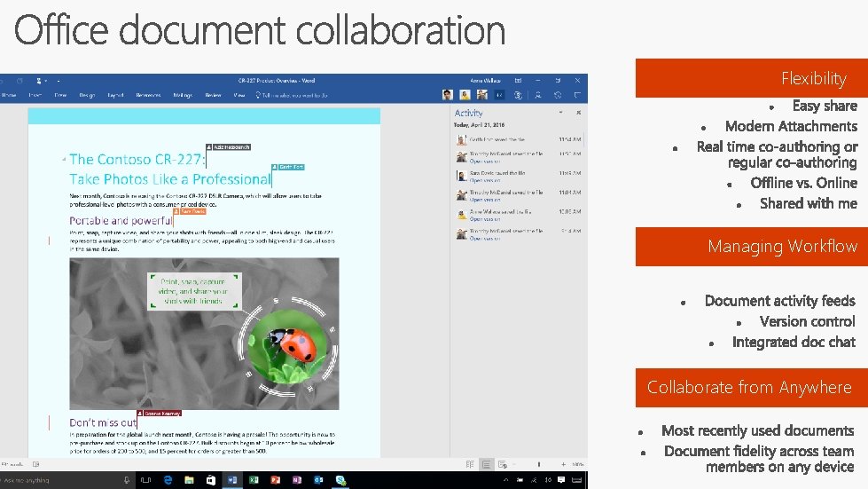The height and width of the screenshot is (489, 868).
Task: Show hidden system tray icons
Action: pos(505,480)
